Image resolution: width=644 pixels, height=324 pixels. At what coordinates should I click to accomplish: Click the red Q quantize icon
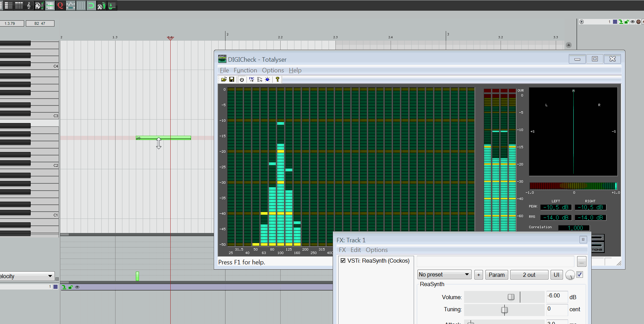pyautogui.click(x=60, y=6)
